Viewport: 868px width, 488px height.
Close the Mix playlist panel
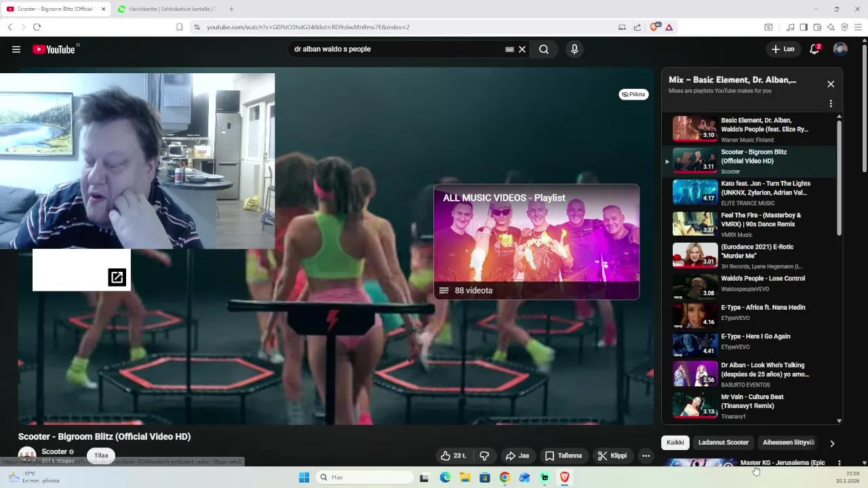point(831,84)
